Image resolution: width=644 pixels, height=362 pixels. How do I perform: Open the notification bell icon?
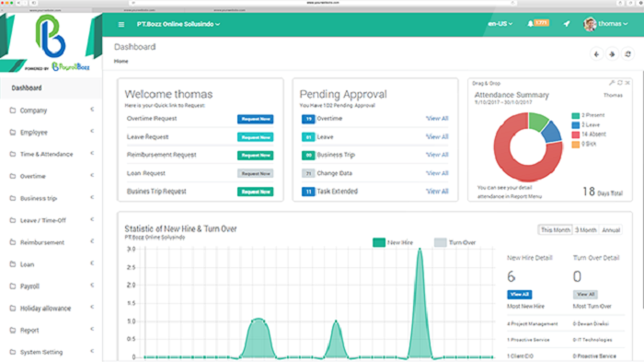click(530, 24)
